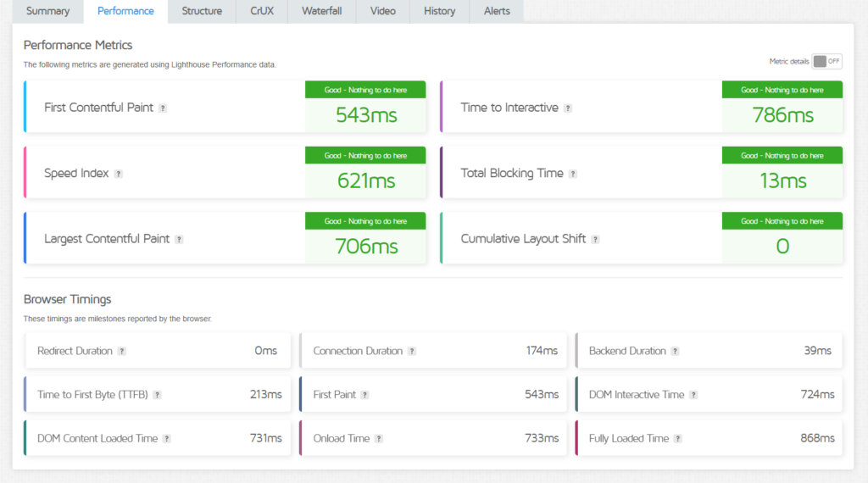Open Fully Loaded Time help icon
This screenshot has height=483, width=868.
[678, 439]
